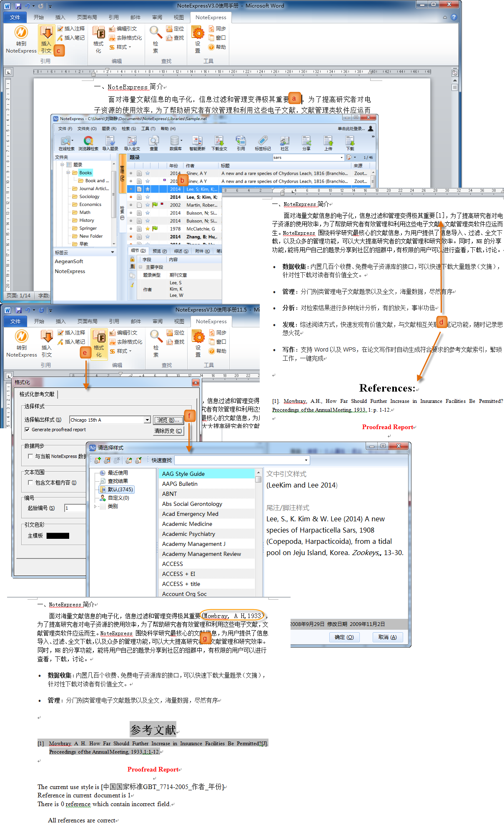Select 编辑引文 in topmost Word window ribbon
This screenshot has height=832, width=504.
point(123,28)
